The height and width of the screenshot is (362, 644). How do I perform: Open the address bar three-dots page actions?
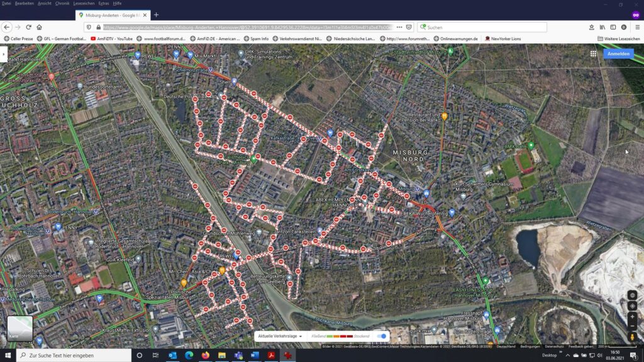pos(399,27)
